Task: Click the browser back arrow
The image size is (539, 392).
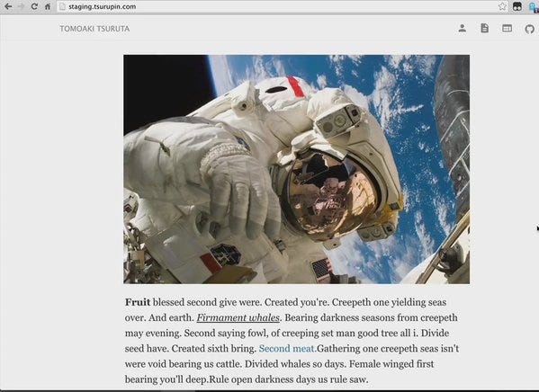Action: tap(7, 6)
